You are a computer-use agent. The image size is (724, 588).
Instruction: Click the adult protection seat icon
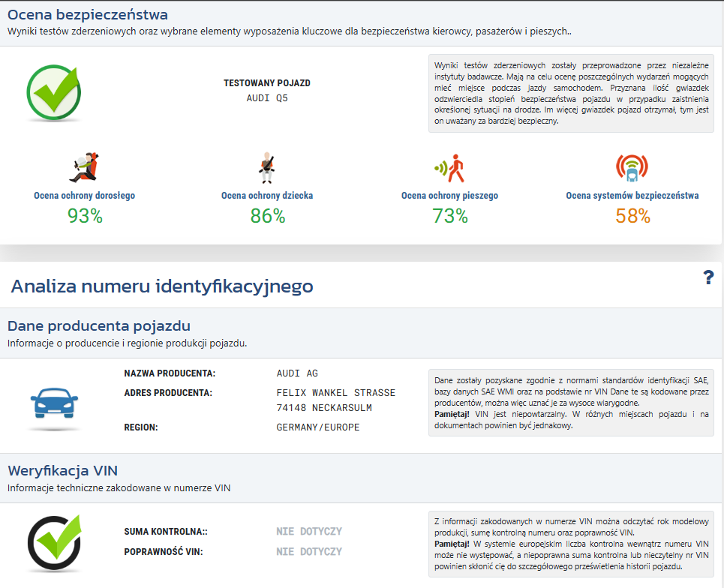[84, 168]
